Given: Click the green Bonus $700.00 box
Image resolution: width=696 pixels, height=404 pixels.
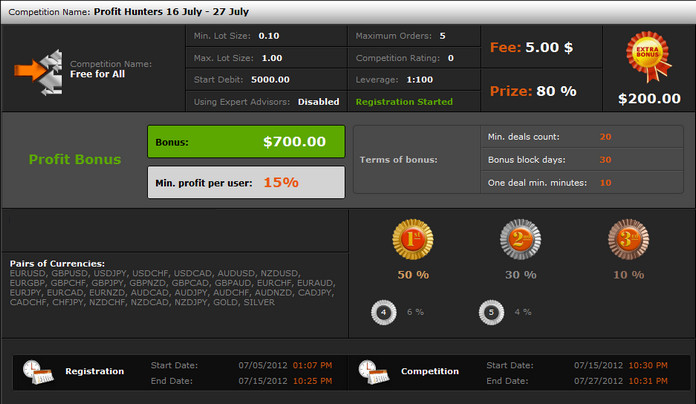Looking at the screenshot, I should (x=246, y=142).
